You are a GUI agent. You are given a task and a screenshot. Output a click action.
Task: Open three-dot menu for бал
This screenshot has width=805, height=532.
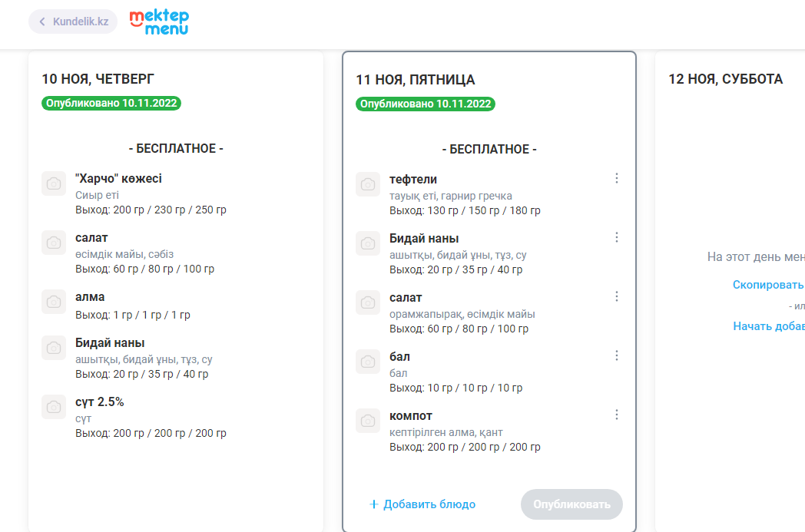coord(616,355)
